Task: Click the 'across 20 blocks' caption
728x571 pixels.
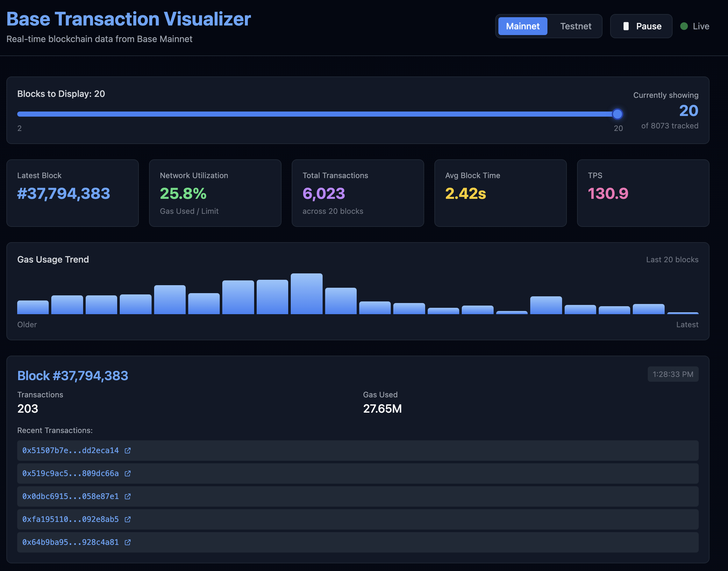Action: click(x=333, y=211)
